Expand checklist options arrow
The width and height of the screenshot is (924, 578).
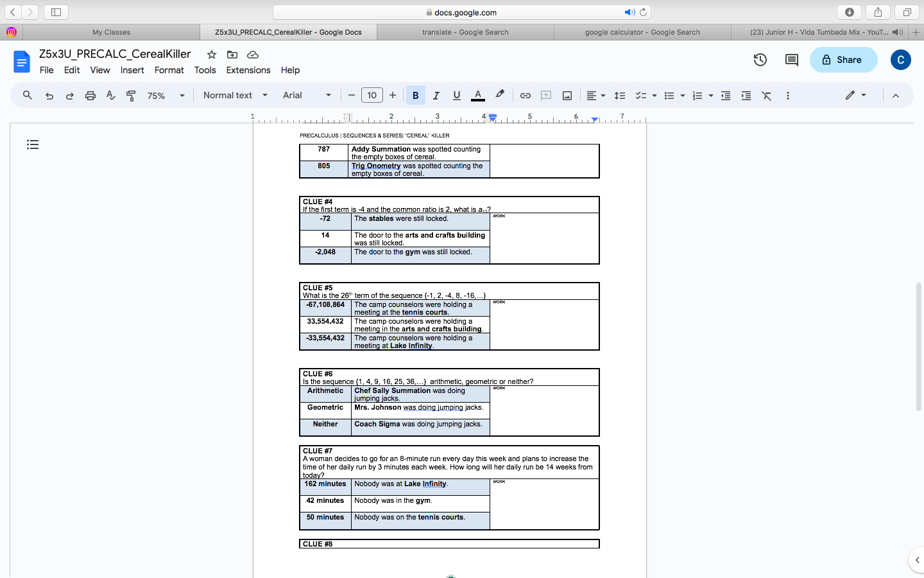[654, 96]
